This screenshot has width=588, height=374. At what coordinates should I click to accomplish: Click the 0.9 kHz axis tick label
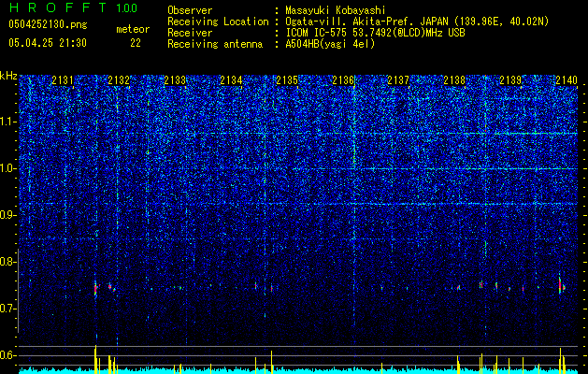(8, 215)
